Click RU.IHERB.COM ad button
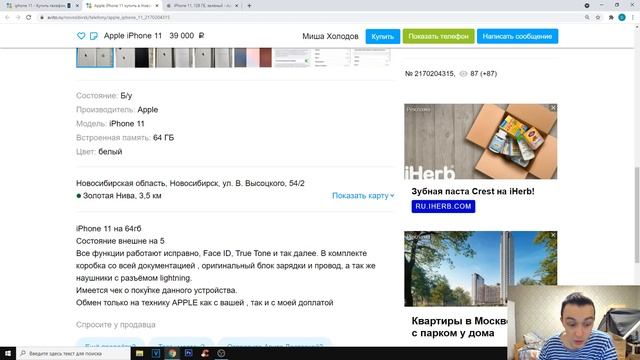Screen dimensions: 640x360 point(443,206)
